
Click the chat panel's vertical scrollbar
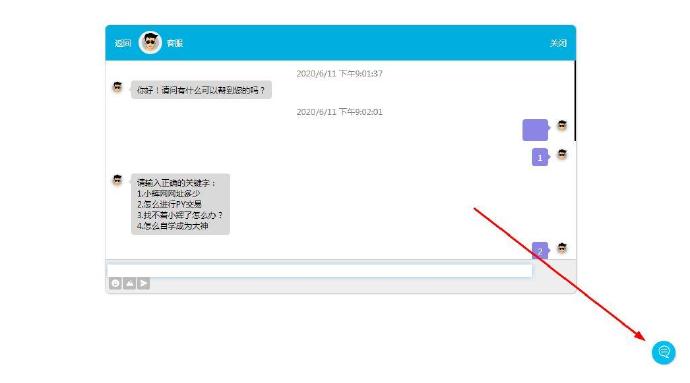tap(575, 101)
